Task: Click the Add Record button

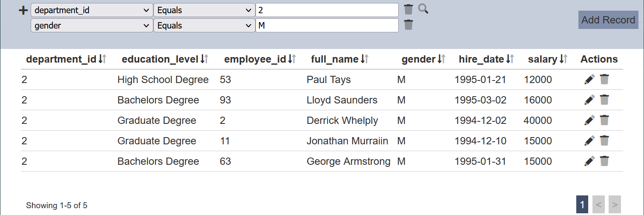Action: (608, 20)
